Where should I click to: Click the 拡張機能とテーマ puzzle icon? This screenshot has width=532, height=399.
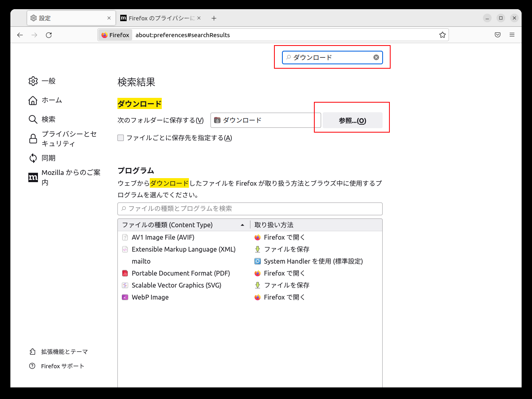tap(32, 352)
